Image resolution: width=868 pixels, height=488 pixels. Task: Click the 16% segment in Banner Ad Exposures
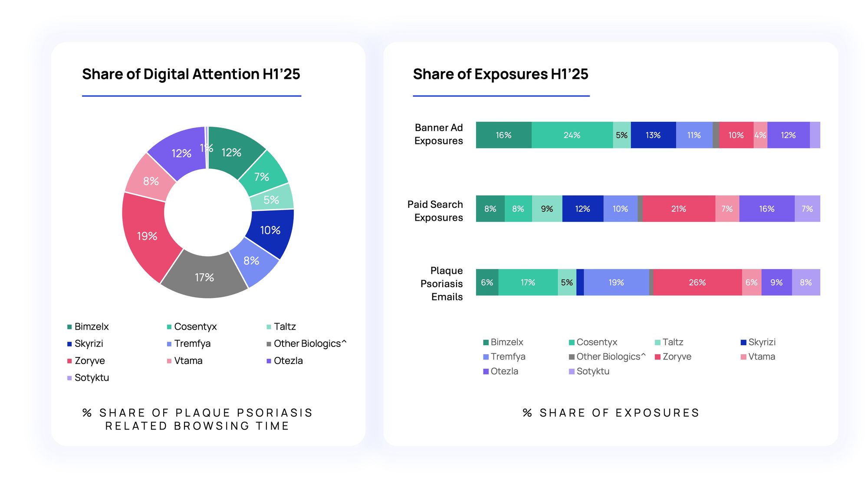503,135
